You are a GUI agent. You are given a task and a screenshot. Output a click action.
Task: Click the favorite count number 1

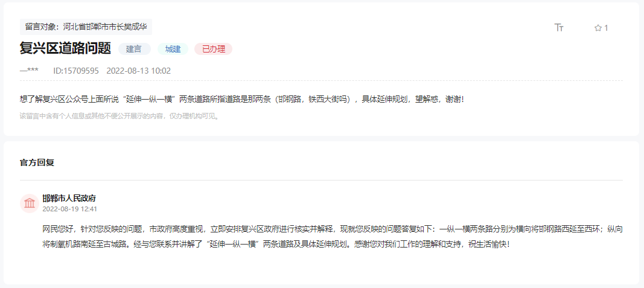pyautogui.click(x=606, y=28)
